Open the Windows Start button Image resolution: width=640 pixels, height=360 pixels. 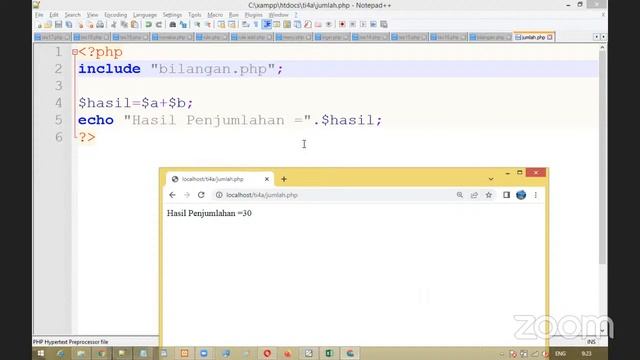(41, 353)
